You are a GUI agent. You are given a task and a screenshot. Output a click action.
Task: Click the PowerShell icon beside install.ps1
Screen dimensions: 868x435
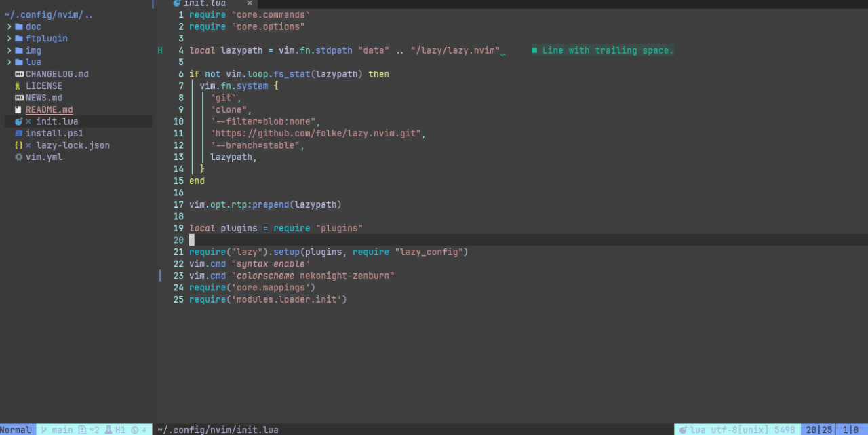click(19, 134)
